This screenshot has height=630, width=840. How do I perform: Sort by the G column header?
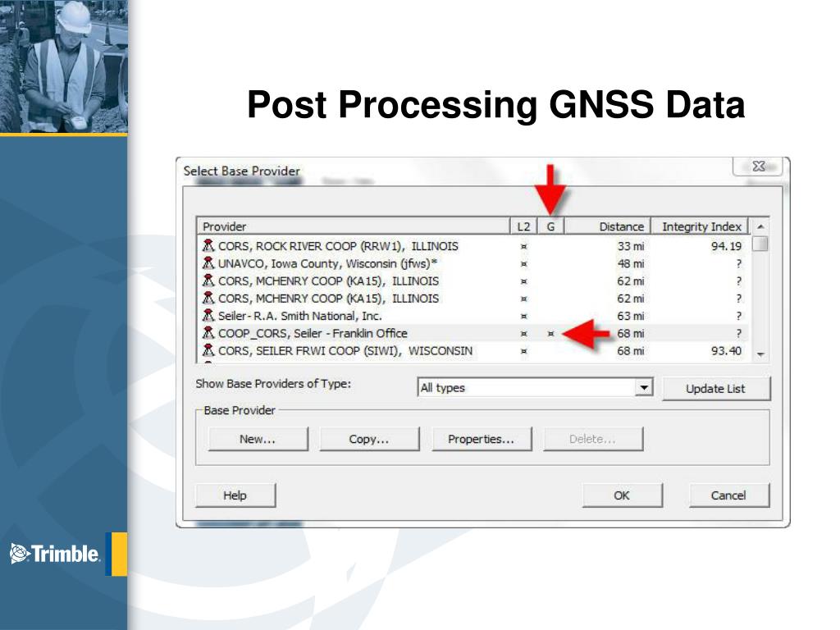tap(550, 226)
